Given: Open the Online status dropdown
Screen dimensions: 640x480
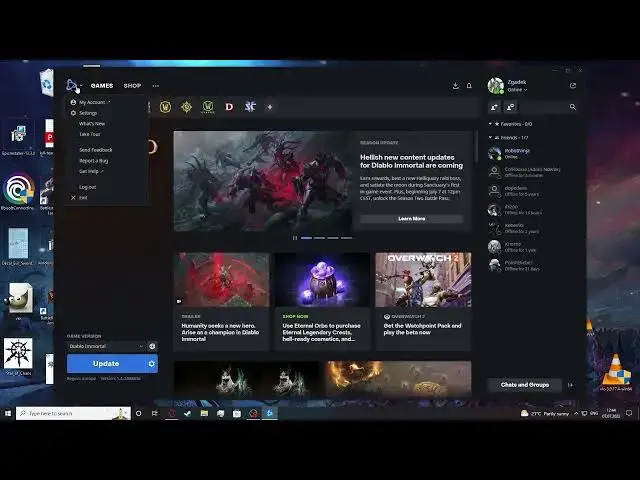Looking at the screenshot, I should pyautogui.click(x=517, y=90).
